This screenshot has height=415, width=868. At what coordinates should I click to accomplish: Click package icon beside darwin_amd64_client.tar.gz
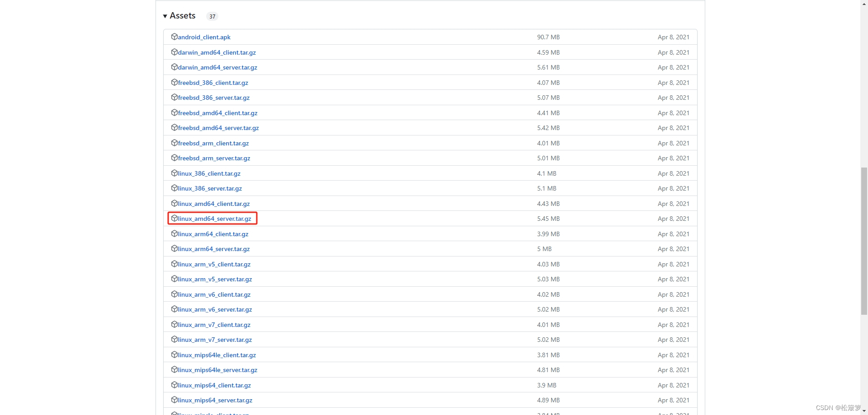tap(174, 52)
